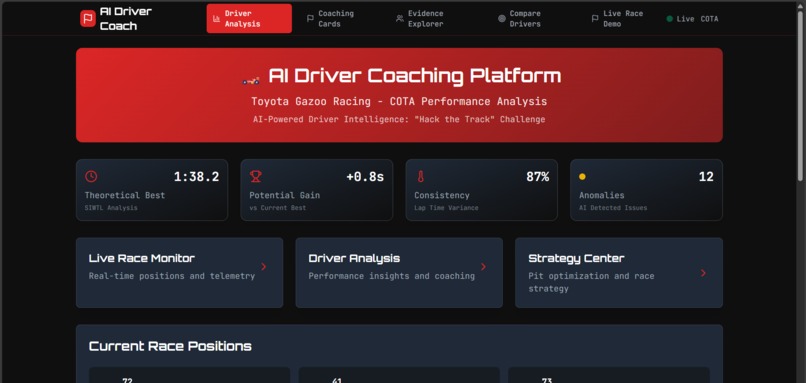Screen dimensions: 806x383
Task: Click the red flag logo icon
Action: coord(88,19)
